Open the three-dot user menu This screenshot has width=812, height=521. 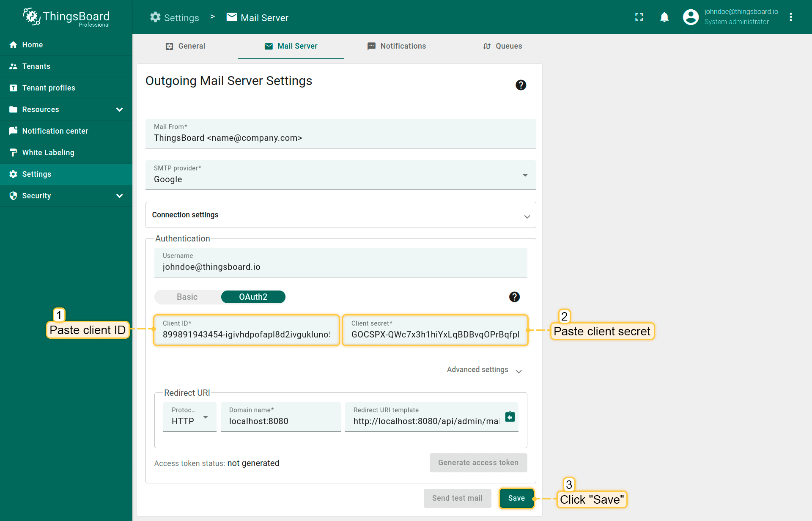(791, 17)
